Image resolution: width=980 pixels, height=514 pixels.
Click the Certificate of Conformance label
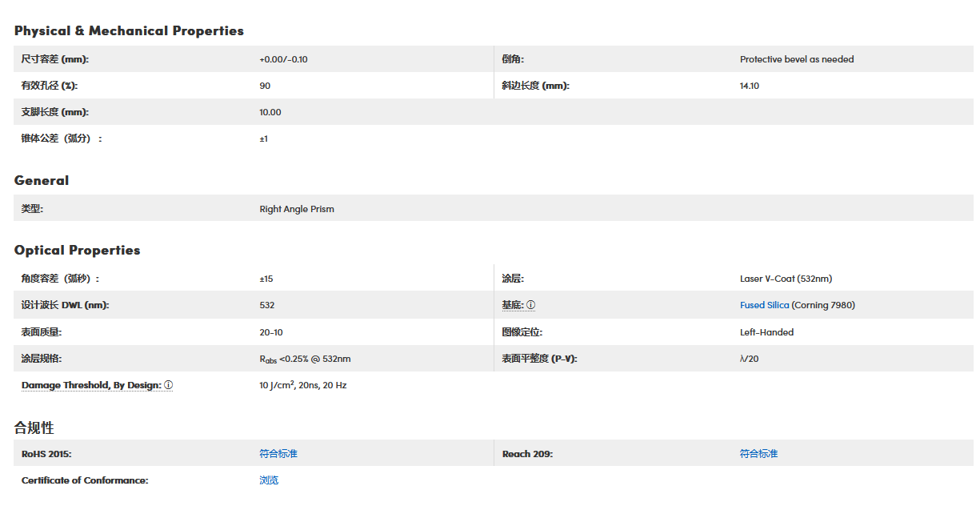click(85, 480)
